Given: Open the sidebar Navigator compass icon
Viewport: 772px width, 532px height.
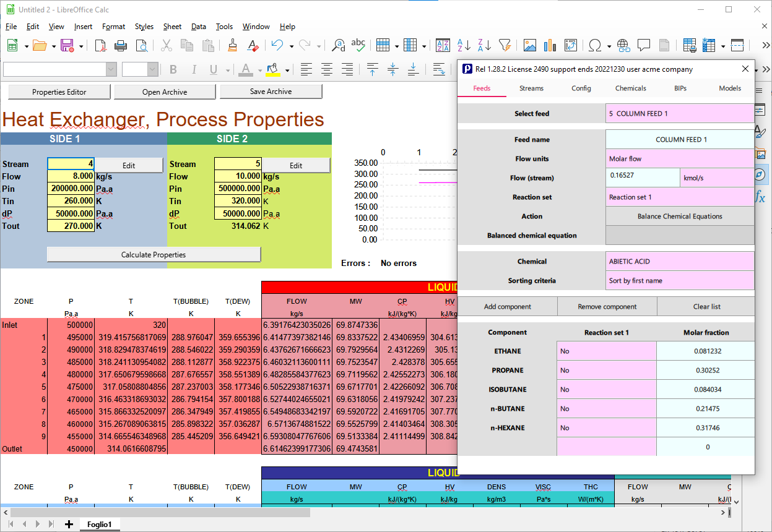Looking at the screenshot, I should pyautogui.click(x=760, y=175).
